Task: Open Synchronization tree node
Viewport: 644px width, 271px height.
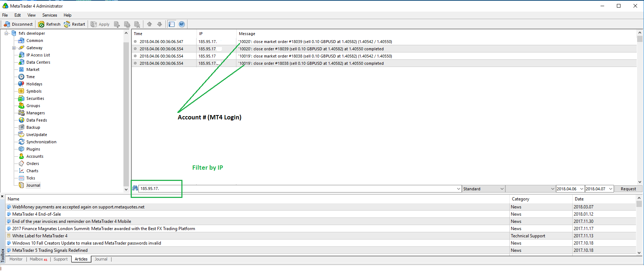Action: click(x=41, y=142)
